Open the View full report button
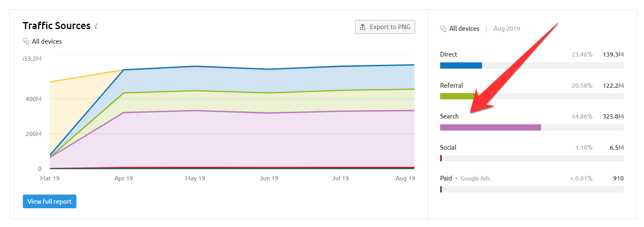 point(49,202)
